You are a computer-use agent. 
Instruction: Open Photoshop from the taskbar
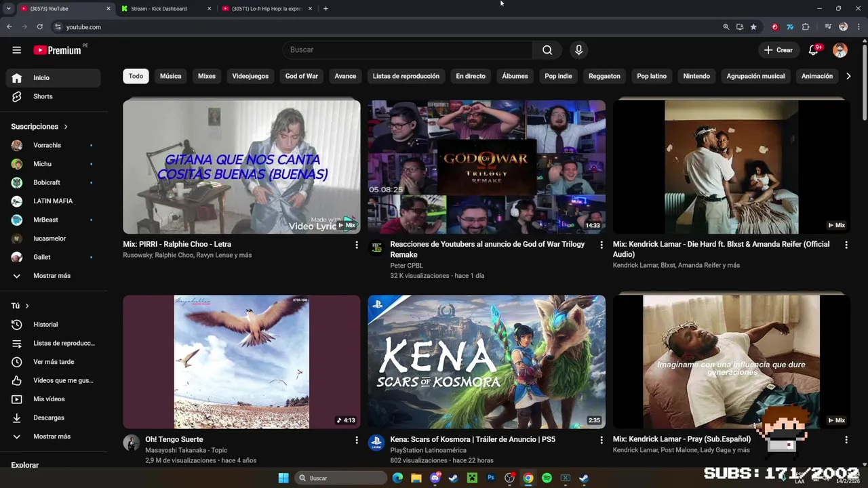[491, 478]
